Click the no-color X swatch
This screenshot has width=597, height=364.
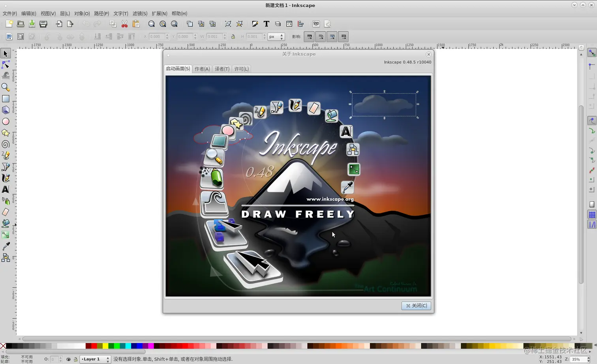(3, 346)
